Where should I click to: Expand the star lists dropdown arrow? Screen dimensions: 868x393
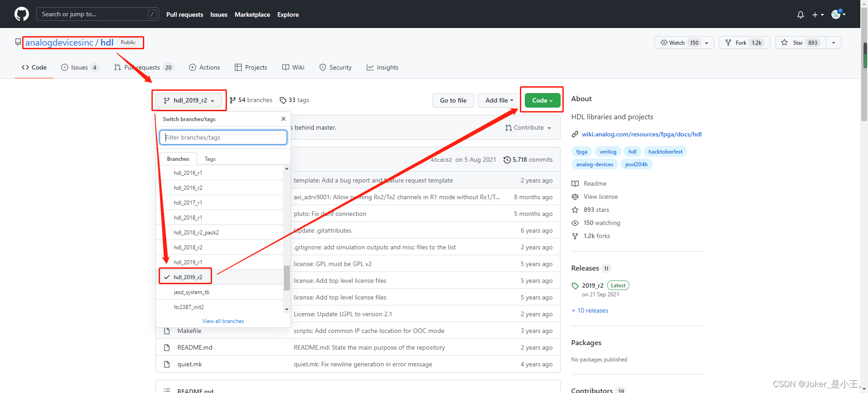pos(834,42)
